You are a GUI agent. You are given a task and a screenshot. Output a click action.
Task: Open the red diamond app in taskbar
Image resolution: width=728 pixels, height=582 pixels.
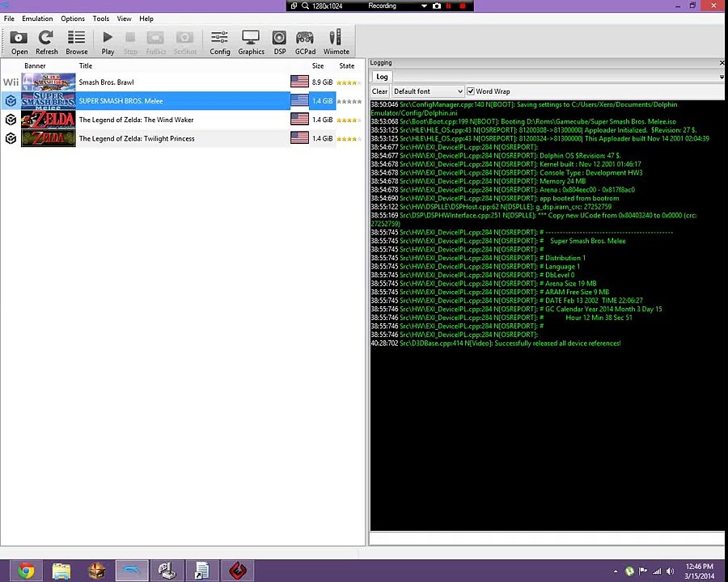click(x=238, y=571)
